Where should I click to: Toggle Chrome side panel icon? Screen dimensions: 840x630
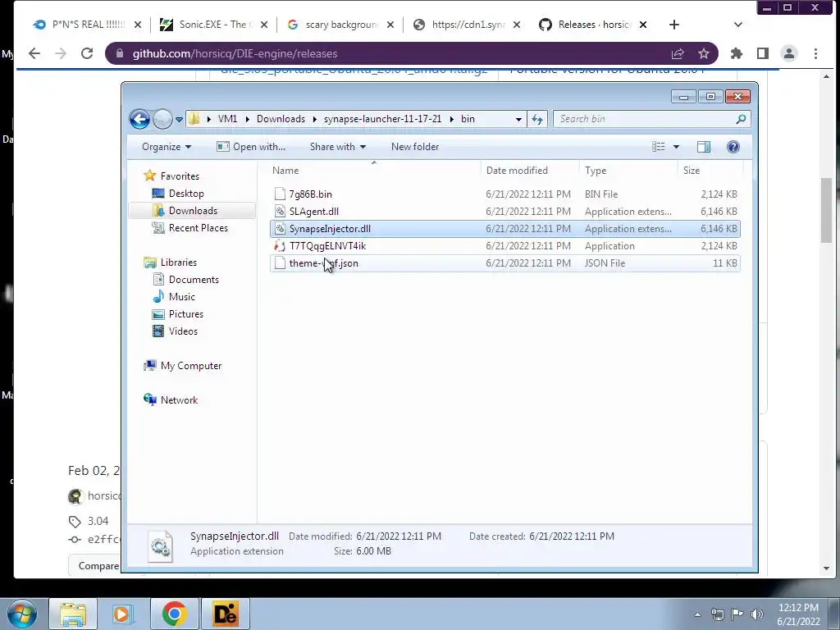[x=763, y=53]
